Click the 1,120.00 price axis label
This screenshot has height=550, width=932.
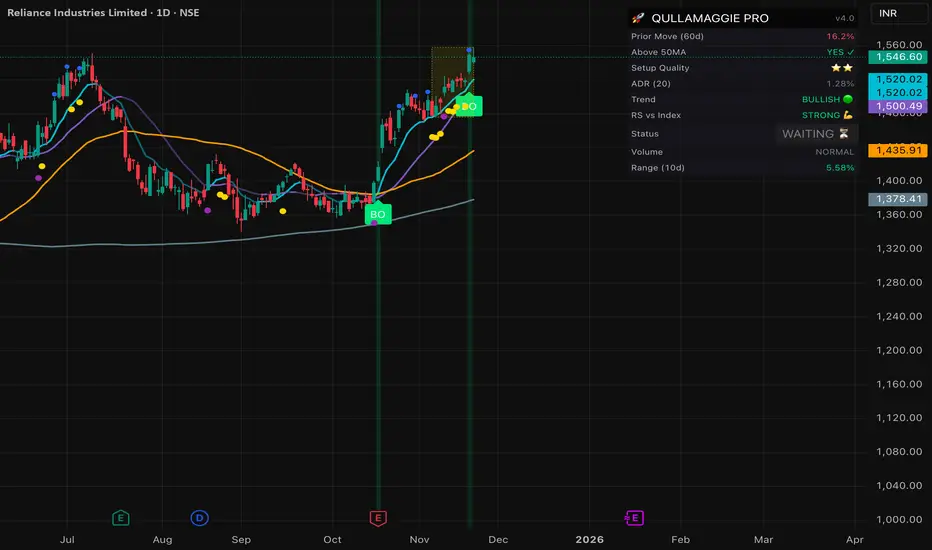[x=899, y=418]
